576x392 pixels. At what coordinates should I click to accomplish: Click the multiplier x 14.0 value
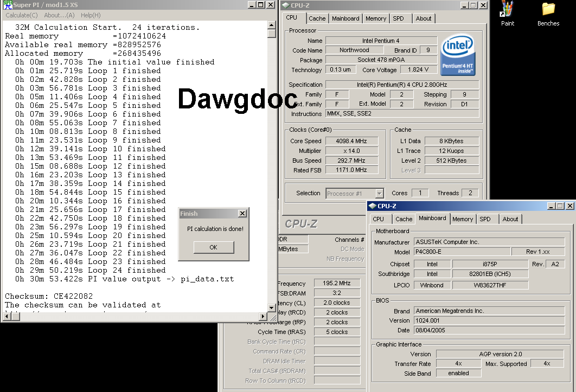[x=351, y=151]
